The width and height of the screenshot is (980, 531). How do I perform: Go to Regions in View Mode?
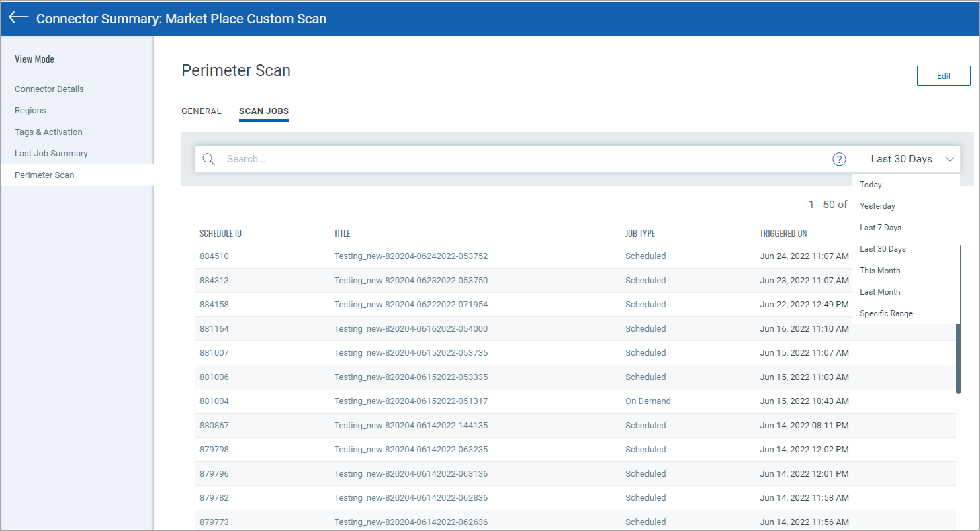[30, 111]
